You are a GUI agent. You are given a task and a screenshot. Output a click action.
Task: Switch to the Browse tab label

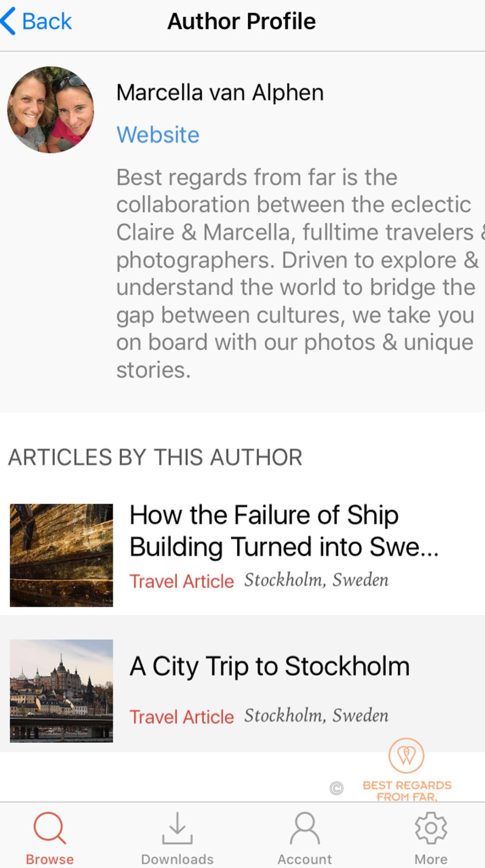click(50, 859)
